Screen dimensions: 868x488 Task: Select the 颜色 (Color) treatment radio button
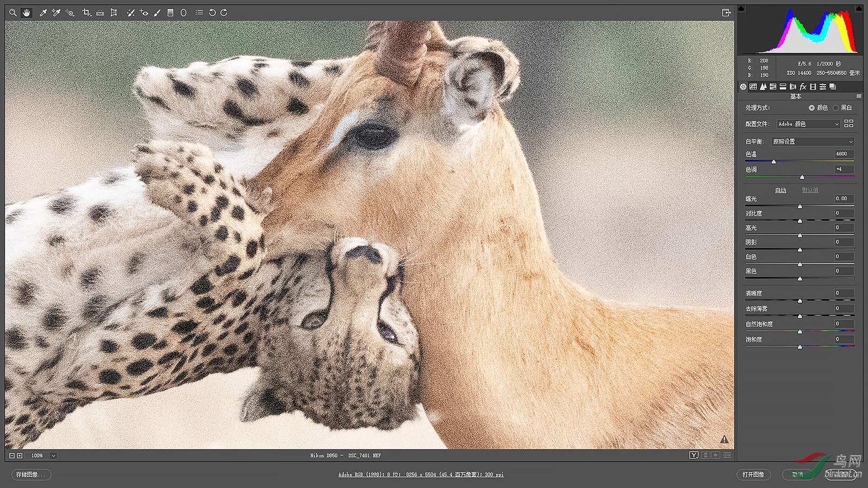click(812, 108)
